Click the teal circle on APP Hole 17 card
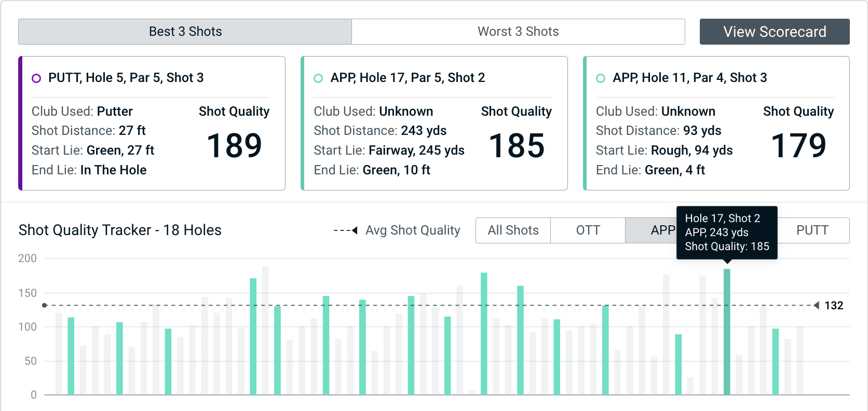 click(318, 78)
